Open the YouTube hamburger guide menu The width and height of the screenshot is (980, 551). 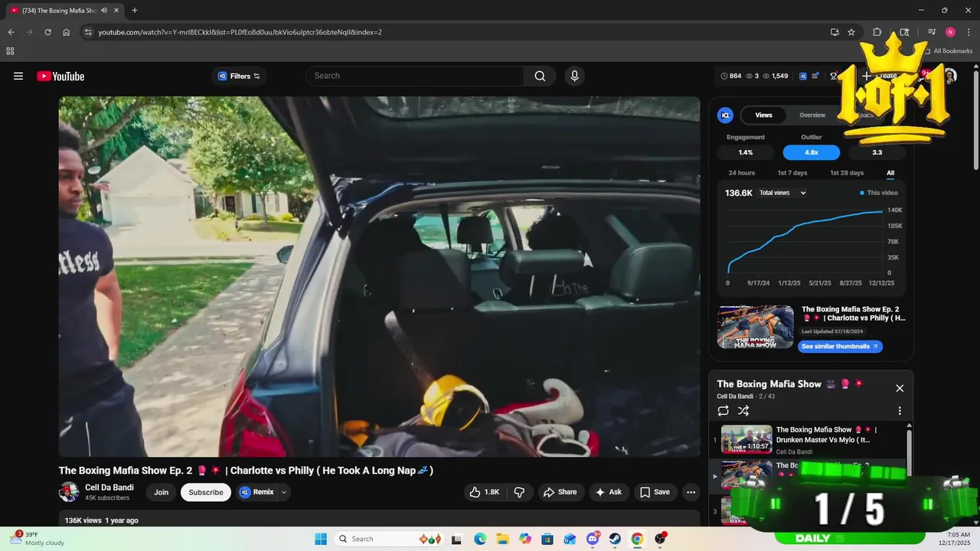click(18, 76)
